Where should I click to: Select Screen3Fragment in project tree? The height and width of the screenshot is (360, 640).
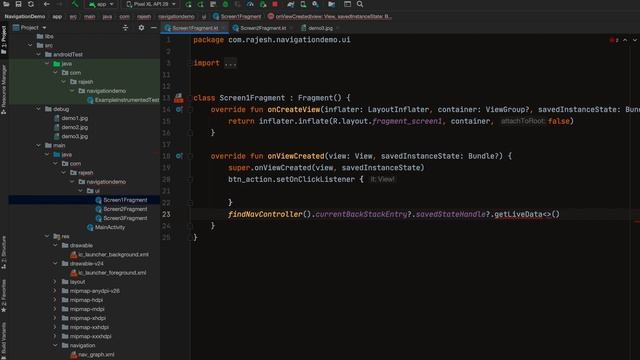[x=125, y=218]
